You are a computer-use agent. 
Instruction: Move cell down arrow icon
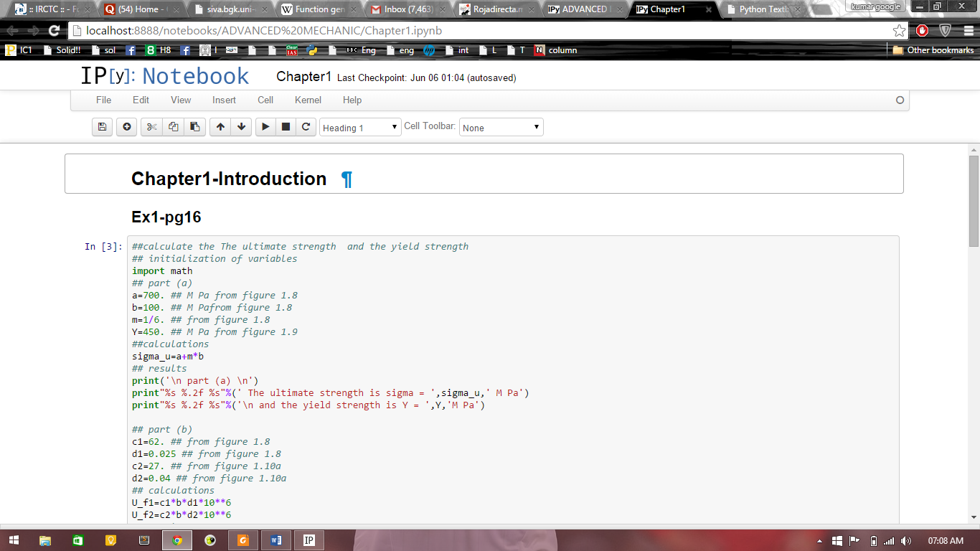coord(242,127)
